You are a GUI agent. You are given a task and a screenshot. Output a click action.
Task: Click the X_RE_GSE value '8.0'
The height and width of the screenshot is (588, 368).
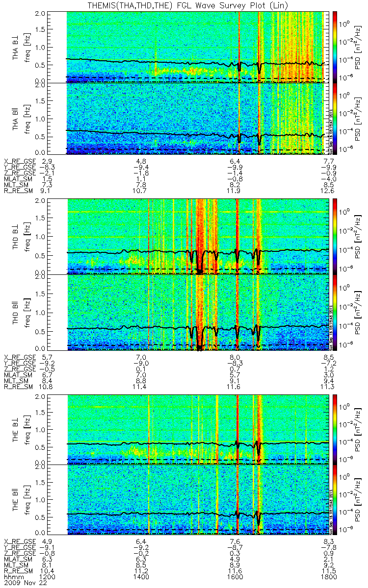(x=235, y=357)
